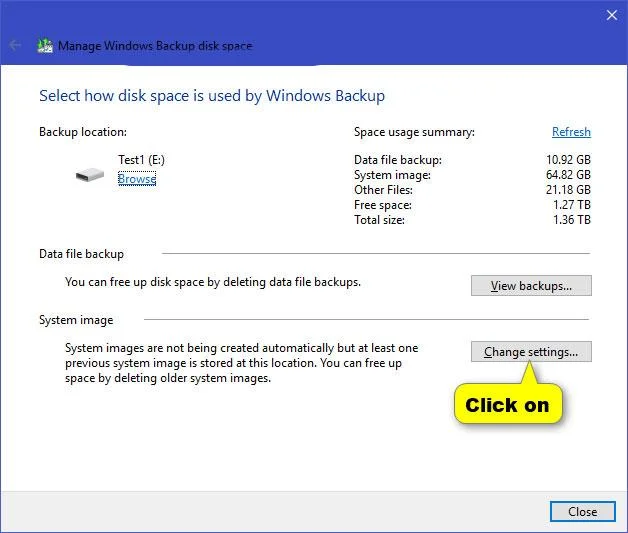
Task: Click the 'Manage Windows Backup disk space' title
Action: [x=155, y=46]
